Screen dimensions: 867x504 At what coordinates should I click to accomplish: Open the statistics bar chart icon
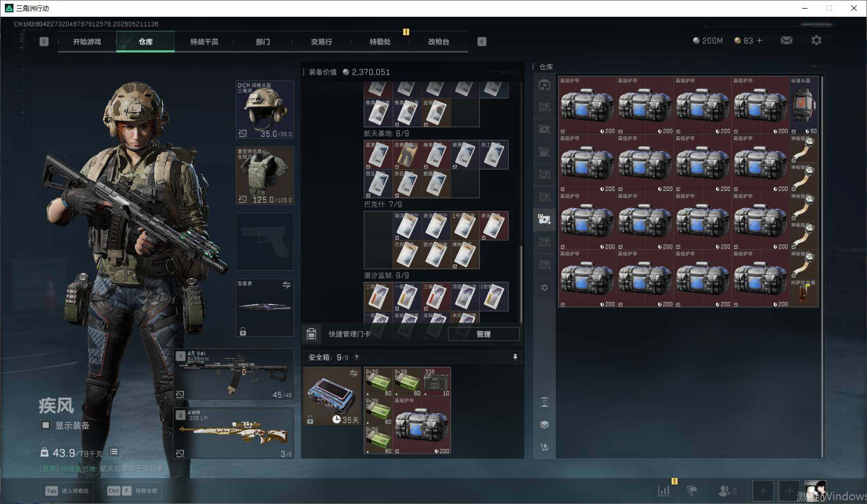664,491
